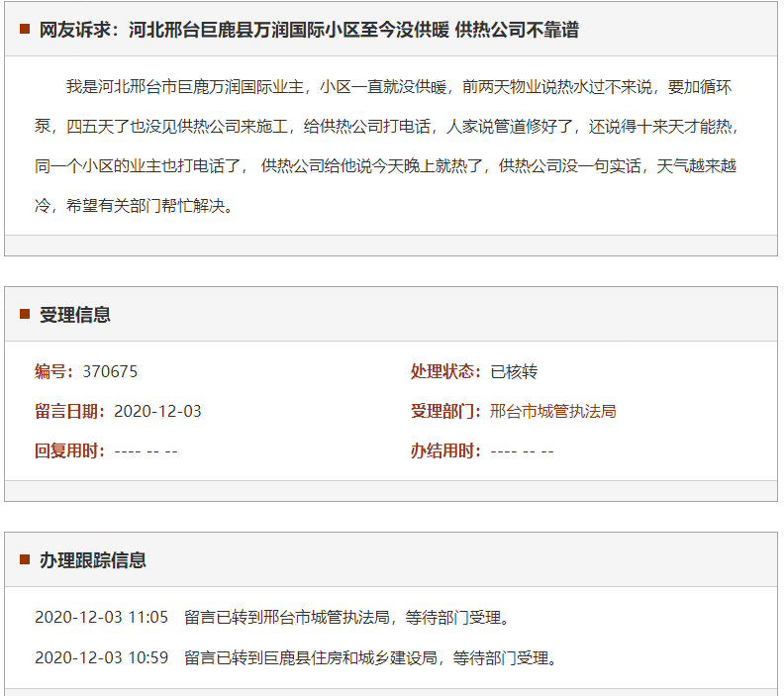The width and height of the screenshot is (784, 696).
Task: Click the gray footer bar under 受理信息 panel
Action: pos(391,491)
